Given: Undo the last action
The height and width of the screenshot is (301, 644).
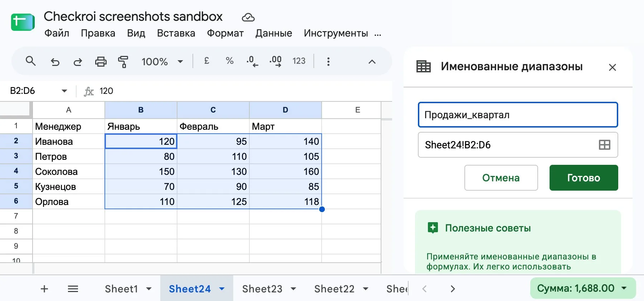Looking at the screenshot, I should coord(55,62).
